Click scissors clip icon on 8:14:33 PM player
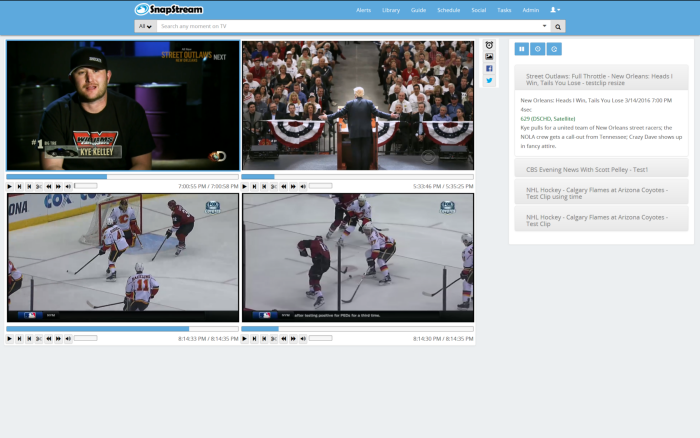 (39, 339)
